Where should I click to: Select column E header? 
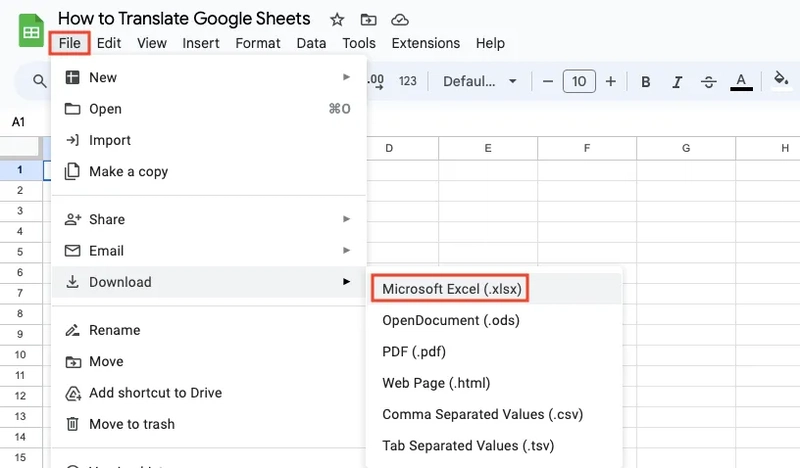488,149
